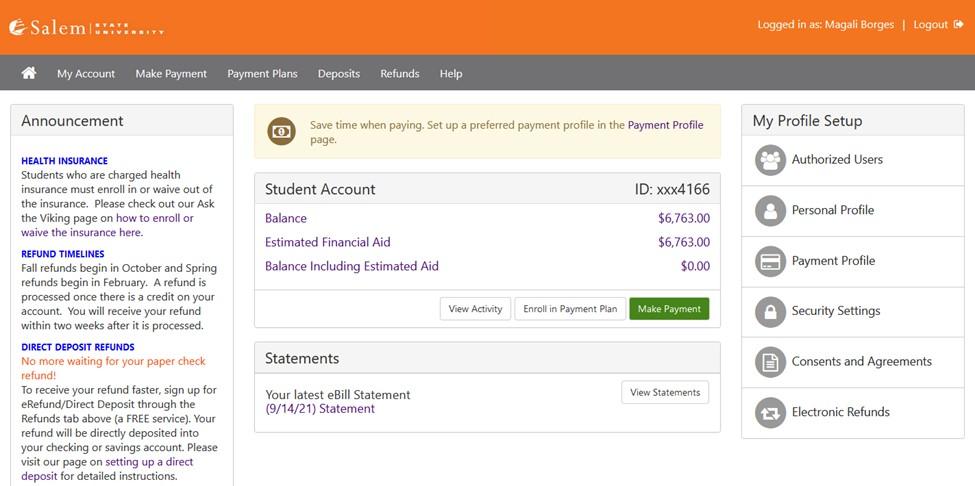Open the Help menu item
The height and width of the screenshot is (486, 975).
[x=451, y=73]
